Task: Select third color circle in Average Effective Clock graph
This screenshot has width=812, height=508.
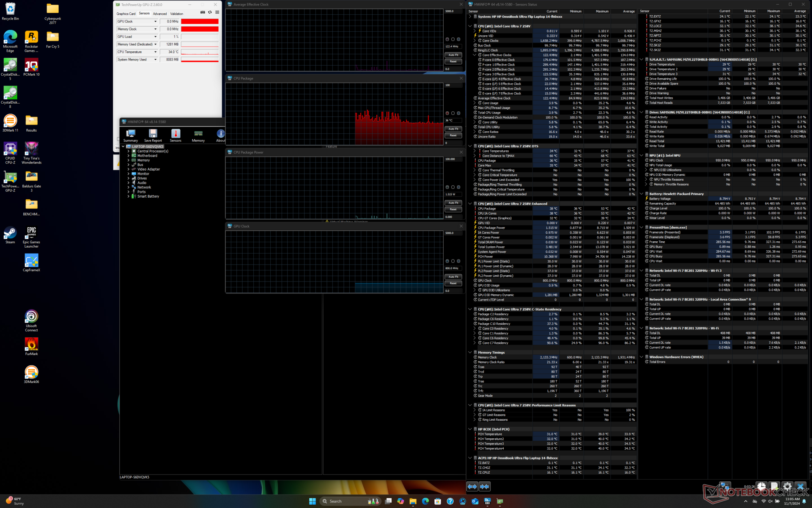Action: (x=458, y=39)
